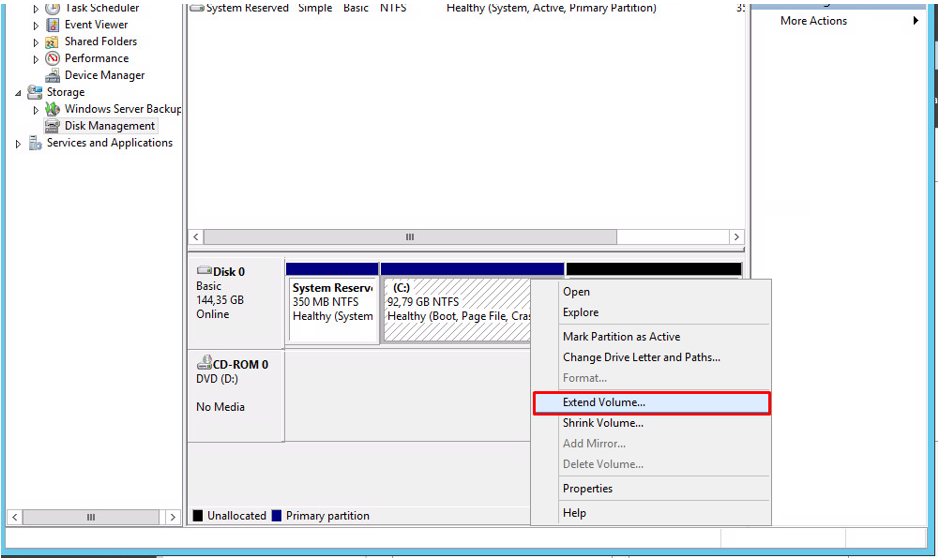This screenshot has height=558, width=938.
Task: Open Properties from the context menu
Action: click(588, 489)
